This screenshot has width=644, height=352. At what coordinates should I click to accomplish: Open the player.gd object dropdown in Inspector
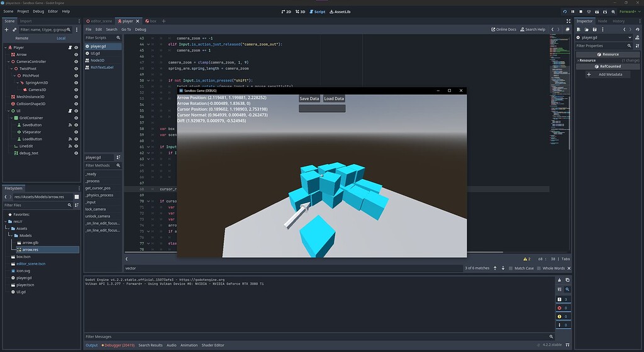(x=630, y=37)
